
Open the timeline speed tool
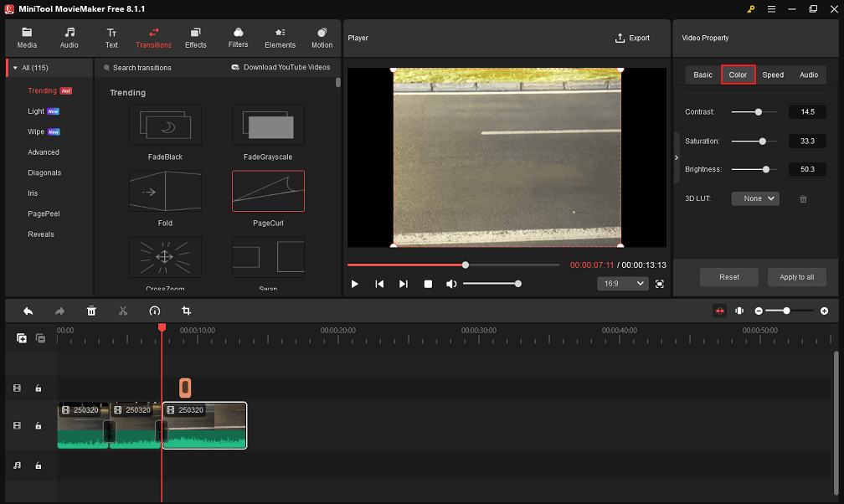click(154, 311)
